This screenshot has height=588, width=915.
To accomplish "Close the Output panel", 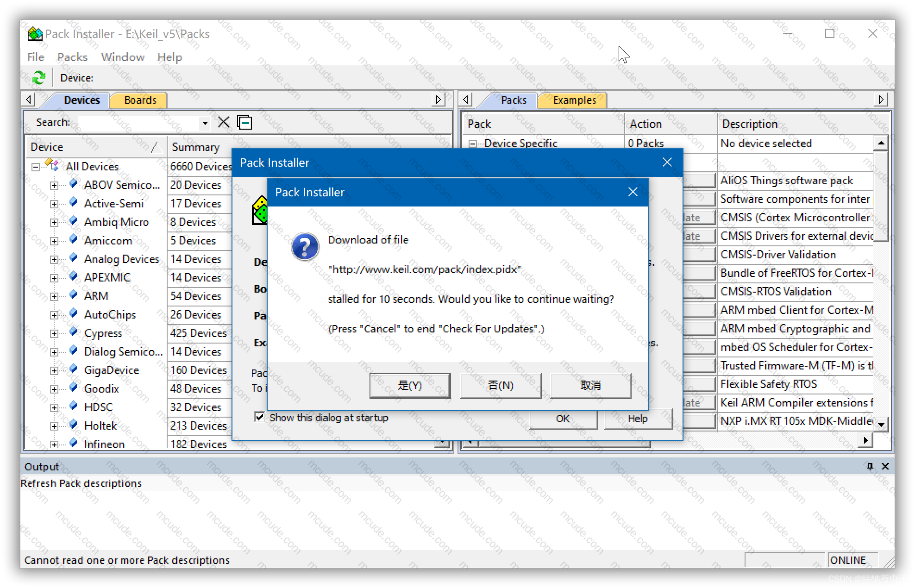I will point(885,466).
